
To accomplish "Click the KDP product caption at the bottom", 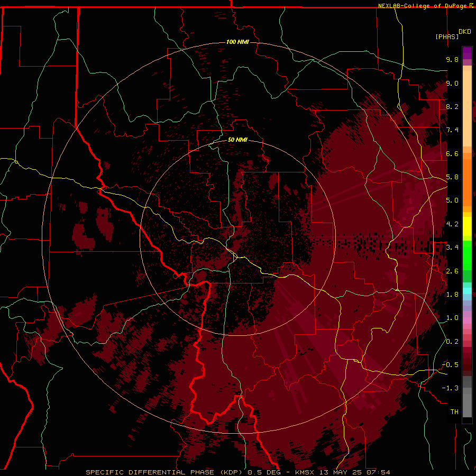I will pos(238,472).
